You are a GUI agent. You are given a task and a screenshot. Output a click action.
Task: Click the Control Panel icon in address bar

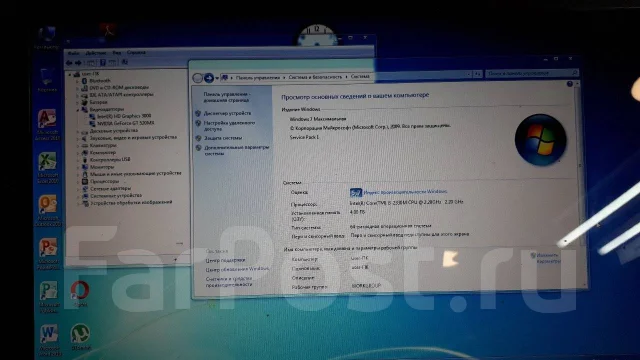(x=224, y=78)
